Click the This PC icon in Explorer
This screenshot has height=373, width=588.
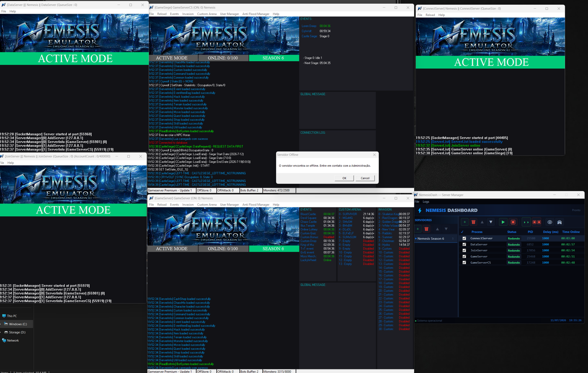[4, 316]
